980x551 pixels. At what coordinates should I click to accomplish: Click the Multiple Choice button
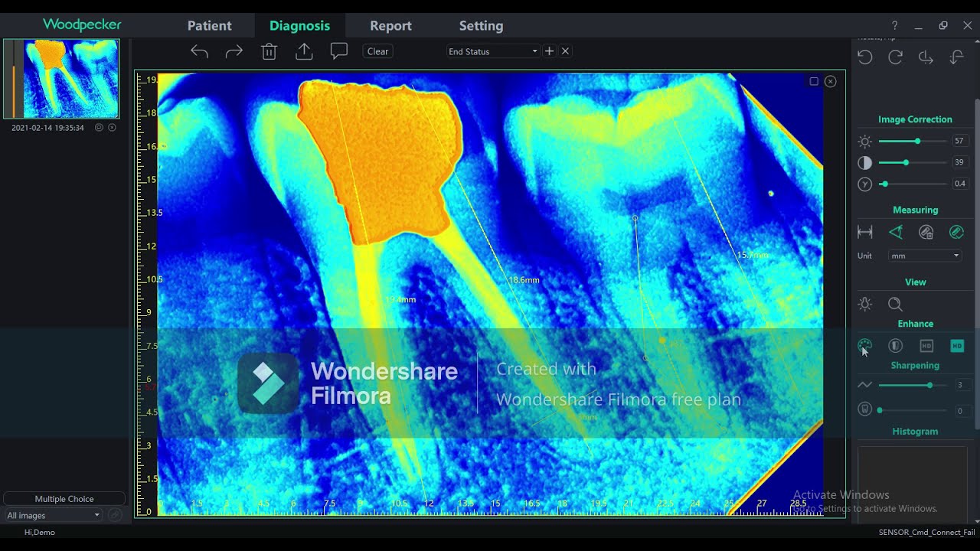pos(64,499)
